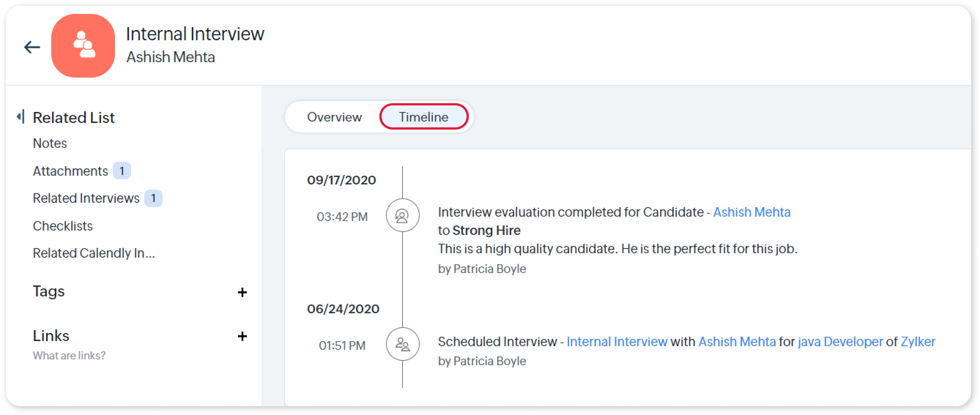
Task: Go to Related Interviews section
Action: coord(86,198)
